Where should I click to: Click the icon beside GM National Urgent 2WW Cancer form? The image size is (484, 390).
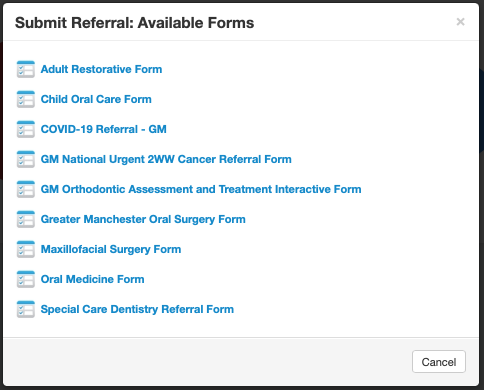pos(26,159)
